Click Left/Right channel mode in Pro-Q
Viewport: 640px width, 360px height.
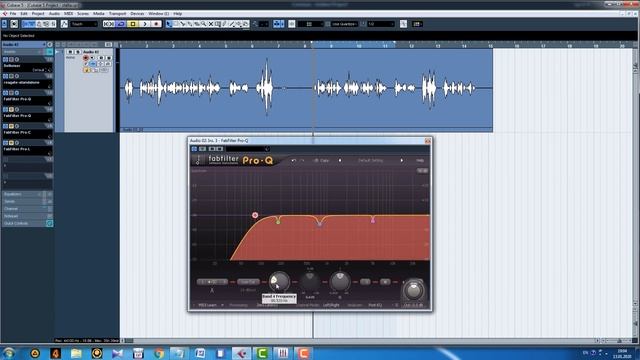(331, 305)
